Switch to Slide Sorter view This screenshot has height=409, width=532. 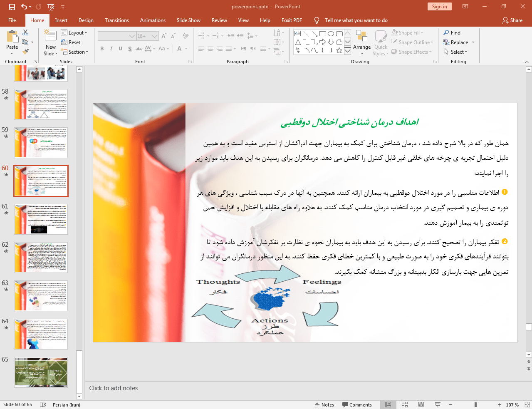tap(405, 404)
